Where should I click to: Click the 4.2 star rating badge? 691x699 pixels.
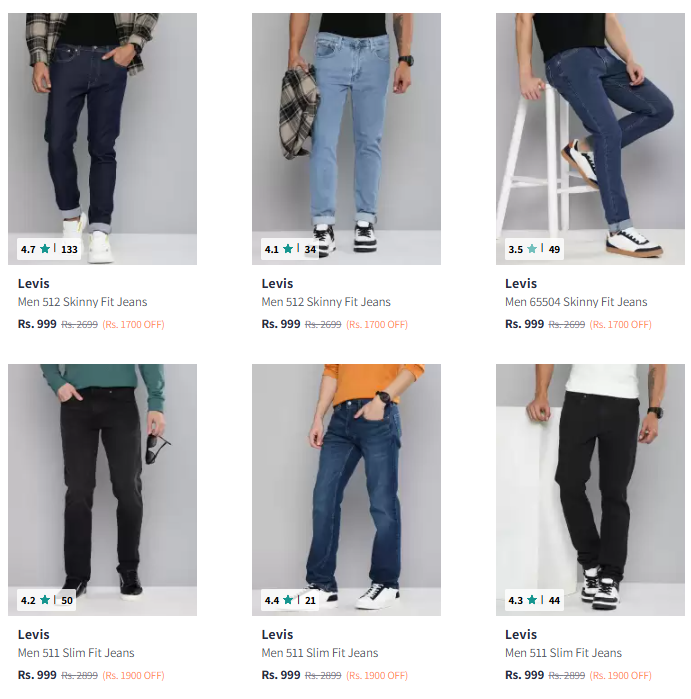pos(46,600)
